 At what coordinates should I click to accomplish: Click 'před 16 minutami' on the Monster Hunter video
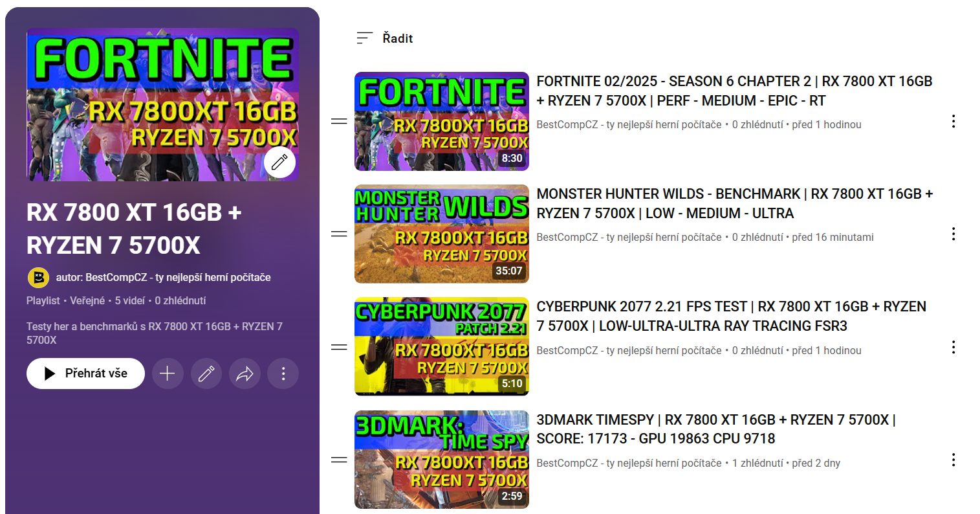[x=833, y=237]
